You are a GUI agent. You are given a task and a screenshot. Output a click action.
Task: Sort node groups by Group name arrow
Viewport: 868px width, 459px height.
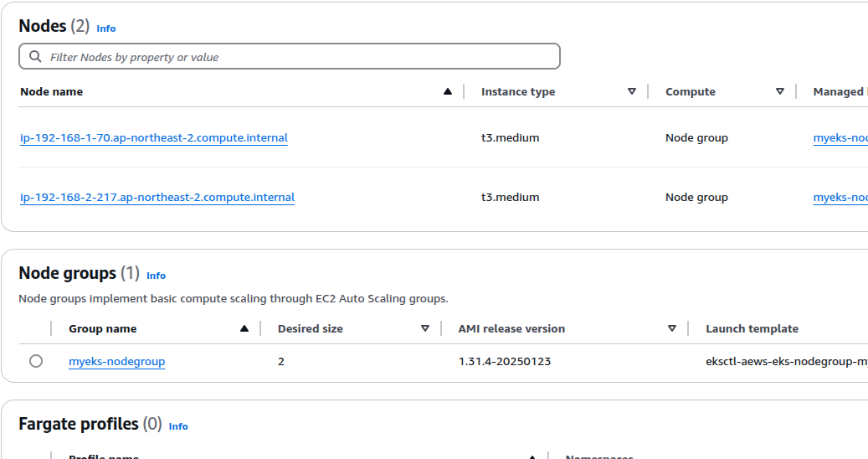[x=244, y=329]
